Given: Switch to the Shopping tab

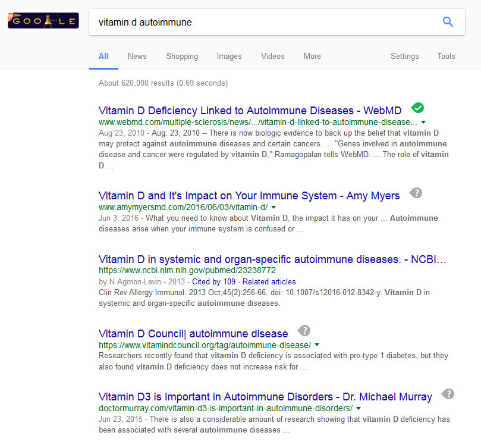Looking at the screenshot, I should (x=182, y=56).
